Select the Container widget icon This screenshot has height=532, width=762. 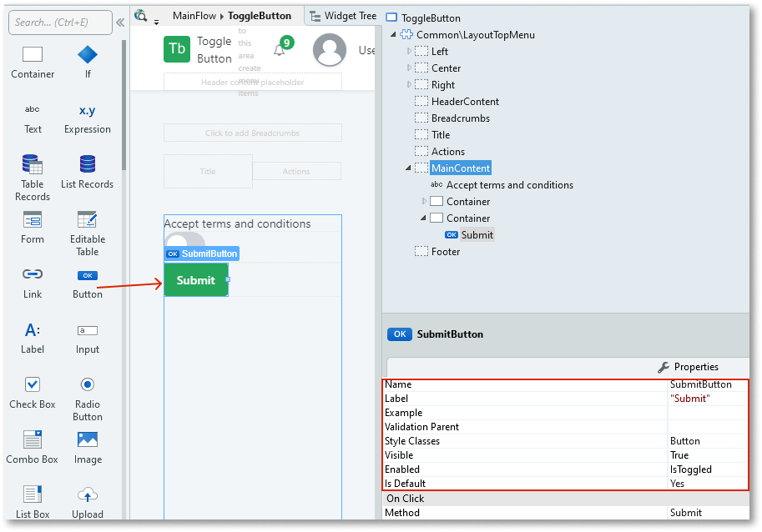(33, 56)
